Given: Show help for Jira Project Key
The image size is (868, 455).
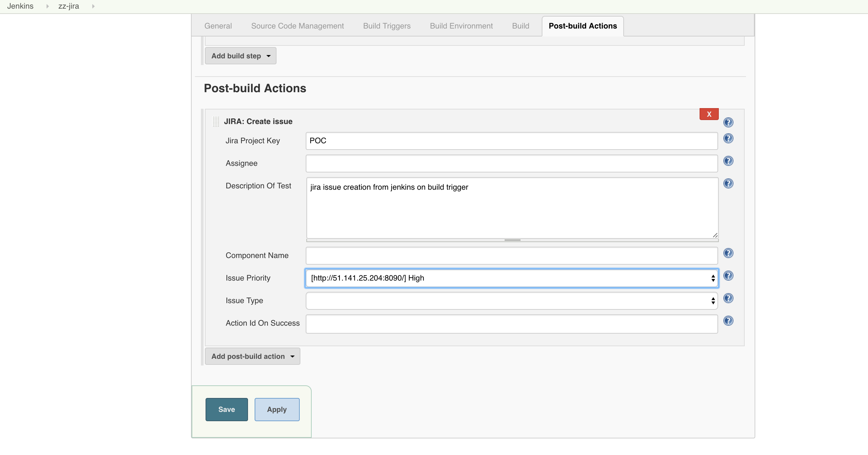Looking at the screenshot, I should click(728, 139).
